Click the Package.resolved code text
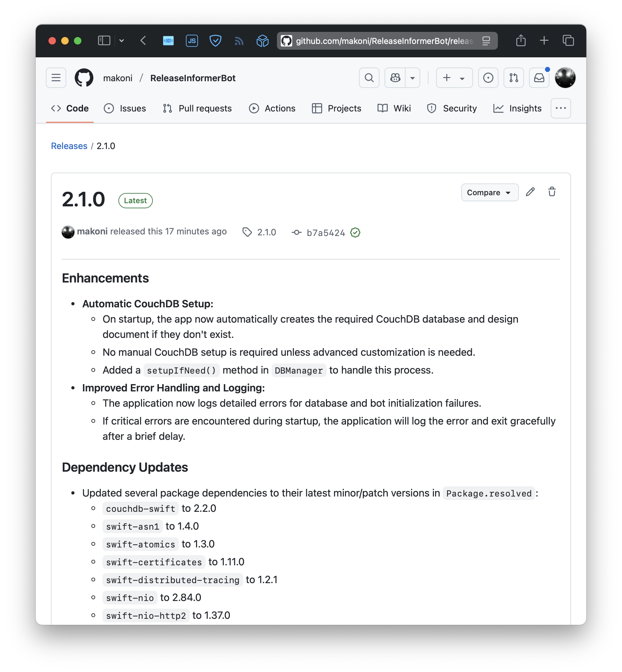 point(489,493)
